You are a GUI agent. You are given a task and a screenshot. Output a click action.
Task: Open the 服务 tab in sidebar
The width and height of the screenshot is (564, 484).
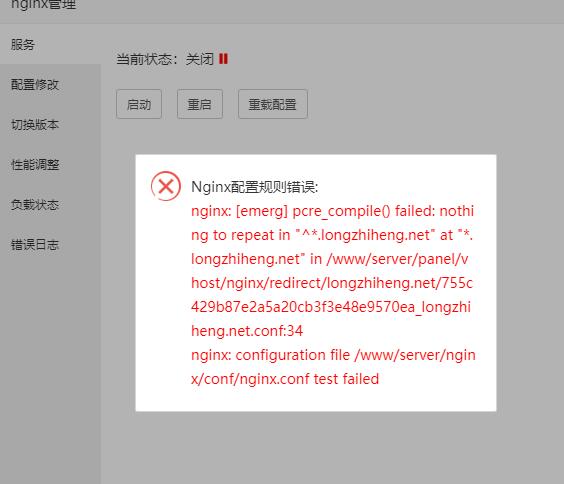point(50,44)
